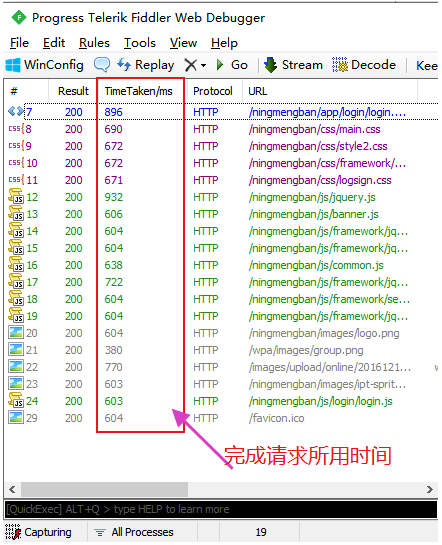442x545 pixels.
Task: Click into the QuickExec command box
Action: (x=221, y=509)
